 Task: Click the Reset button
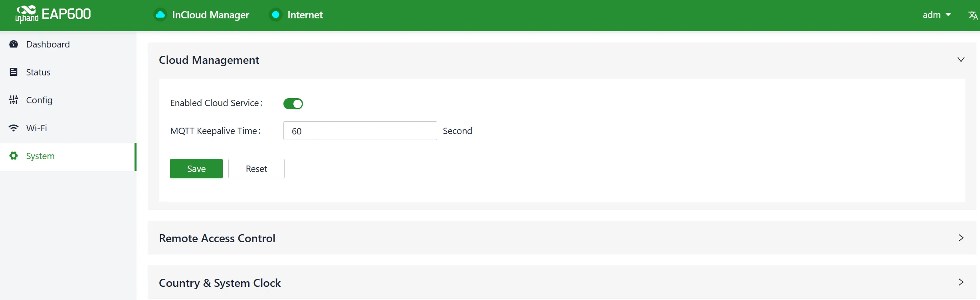coord(256,169)
